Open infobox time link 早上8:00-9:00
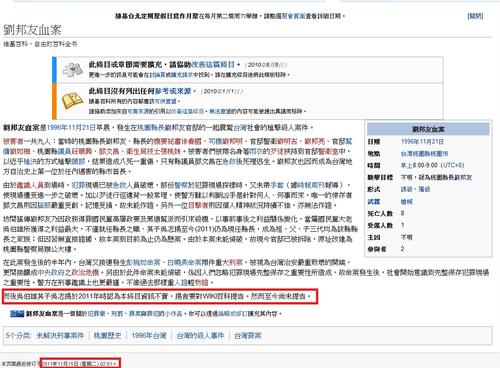This screenshot has height=368, width=500. click(420, 165)
